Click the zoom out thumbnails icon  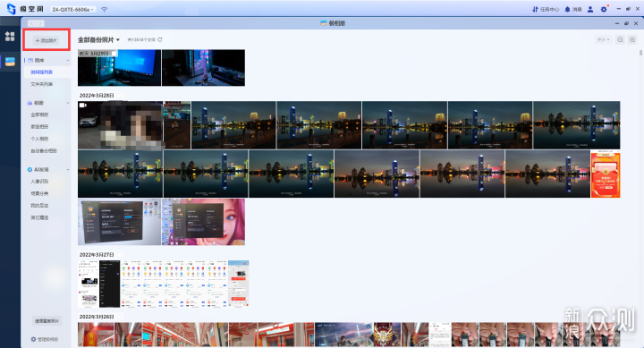620,39
